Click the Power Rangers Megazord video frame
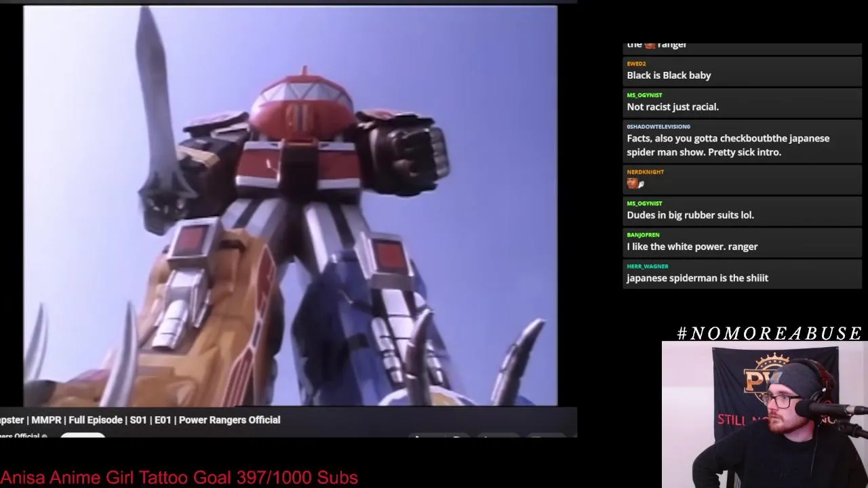The image size is (868, 488). [x=290, y=205]
